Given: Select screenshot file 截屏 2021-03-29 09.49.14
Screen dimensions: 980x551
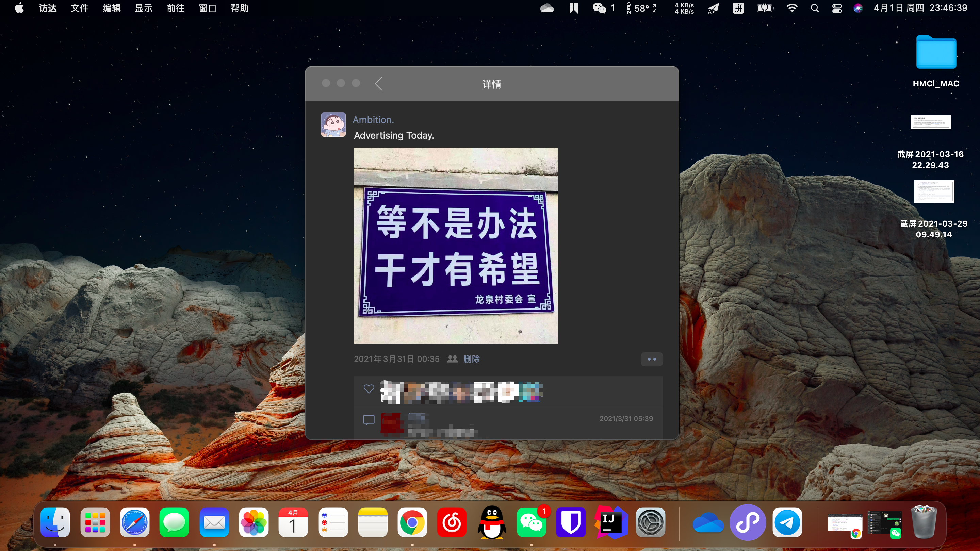Looking at the screenshot, I should tap(934, 210).
